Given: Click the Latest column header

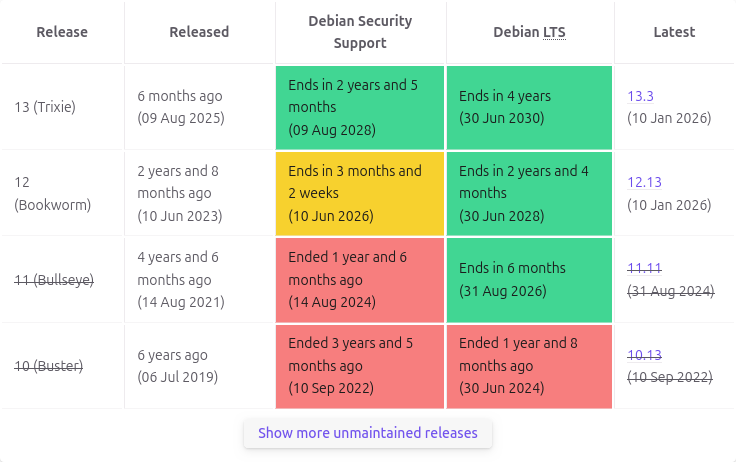Looking at the screenshot, I should (x=674, y=32).
